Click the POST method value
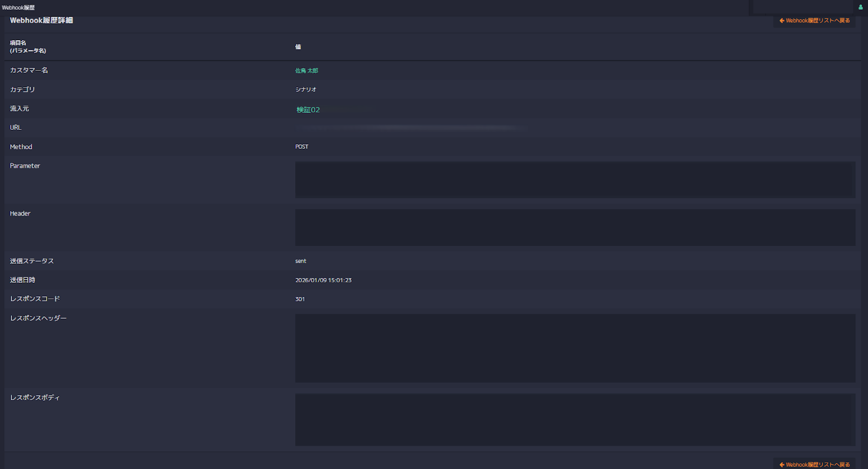 [302, 147]
